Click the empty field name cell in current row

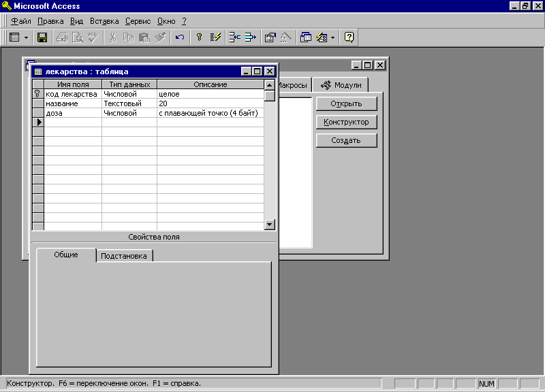pyautogui.click(x=73, y=122)
